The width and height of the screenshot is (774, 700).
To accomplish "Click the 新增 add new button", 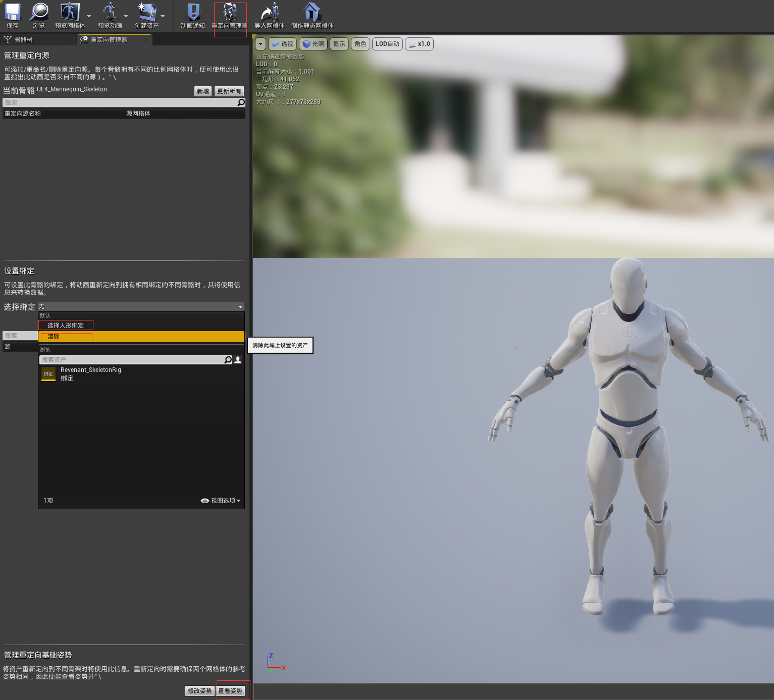I will [203, 91].
